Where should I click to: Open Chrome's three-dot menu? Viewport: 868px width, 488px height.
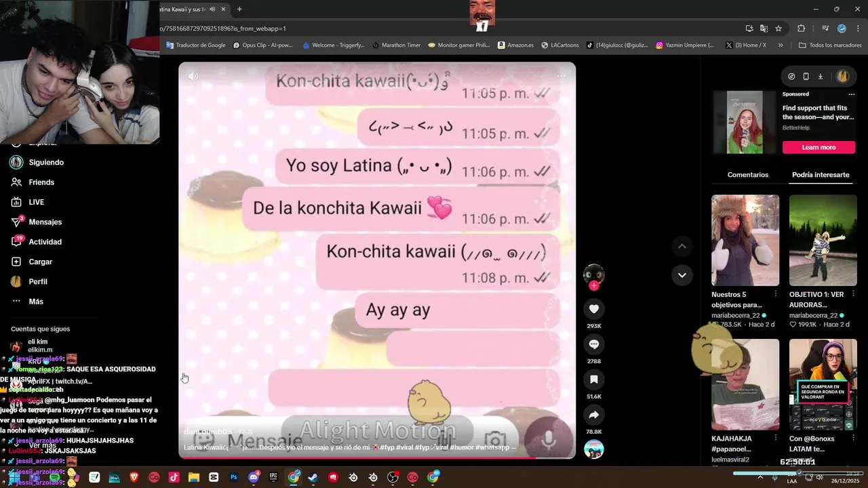pos(857,28)
